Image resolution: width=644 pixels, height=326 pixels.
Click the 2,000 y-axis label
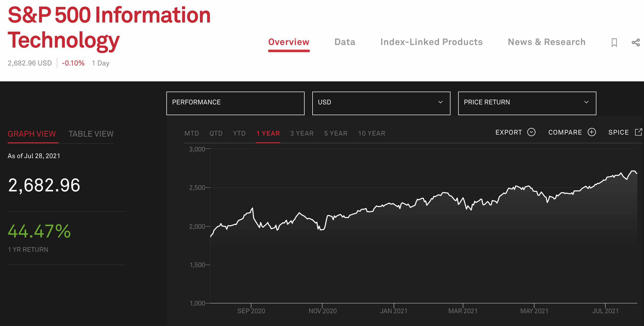click(197, 226)
